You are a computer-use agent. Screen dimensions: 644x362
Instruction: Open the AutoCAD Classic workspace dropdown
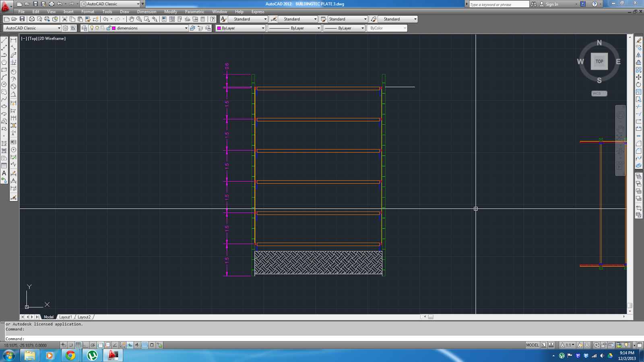59,28
